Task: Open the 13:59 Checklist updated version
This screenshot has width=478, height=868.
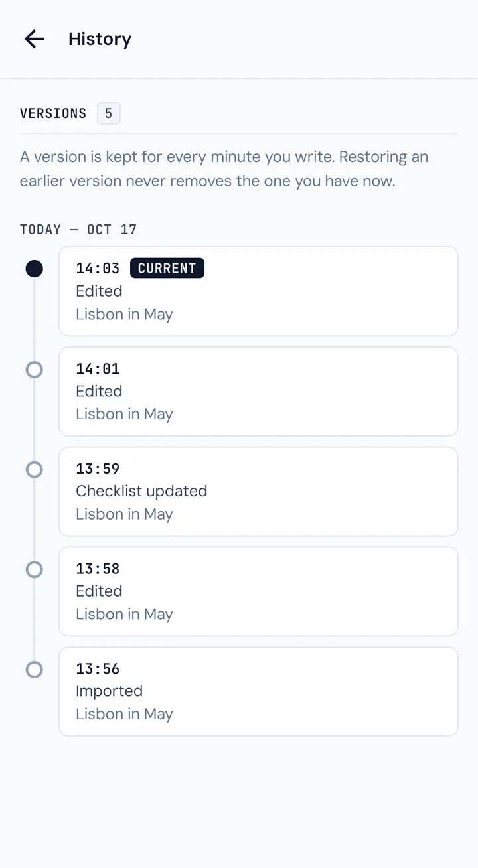Action: (258, 492)
